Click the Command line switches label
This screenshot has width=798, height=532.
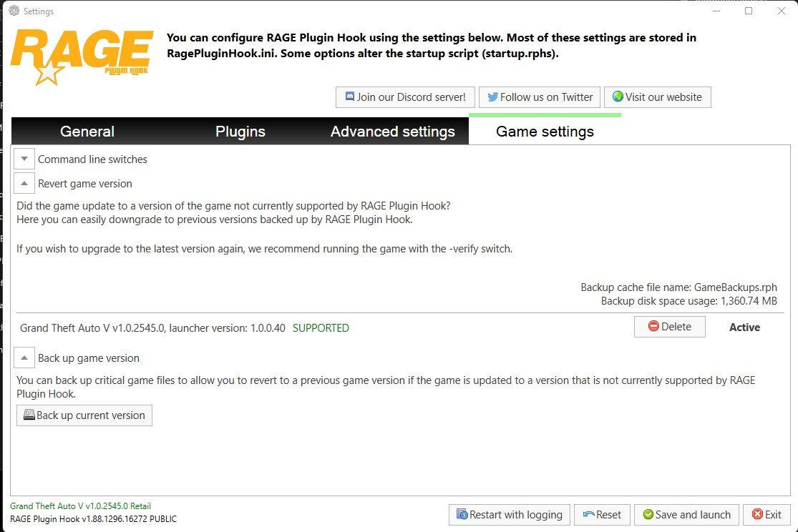pyautogui.click(x=92, y=159)
